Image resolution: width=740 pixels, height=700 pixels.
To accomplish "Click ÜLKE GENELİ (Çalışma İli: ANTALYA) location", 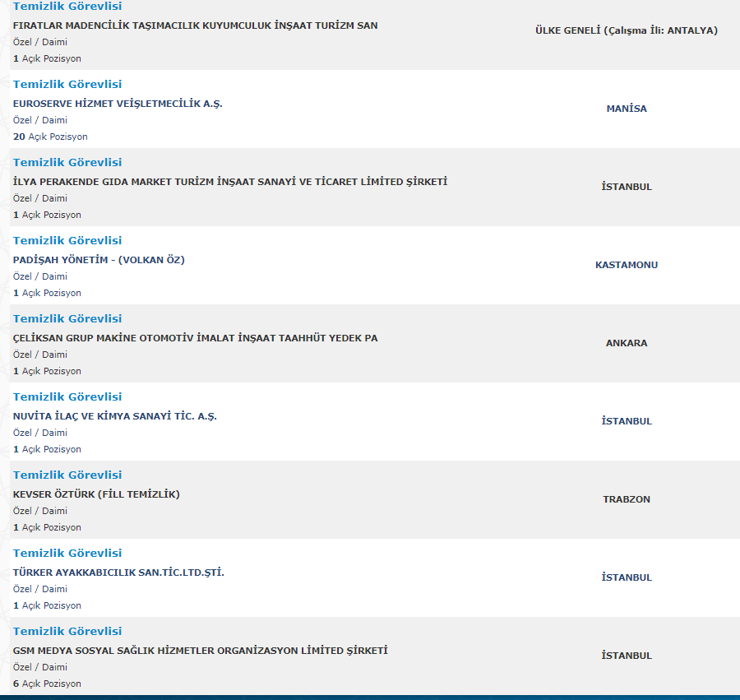I will [627, 30].
